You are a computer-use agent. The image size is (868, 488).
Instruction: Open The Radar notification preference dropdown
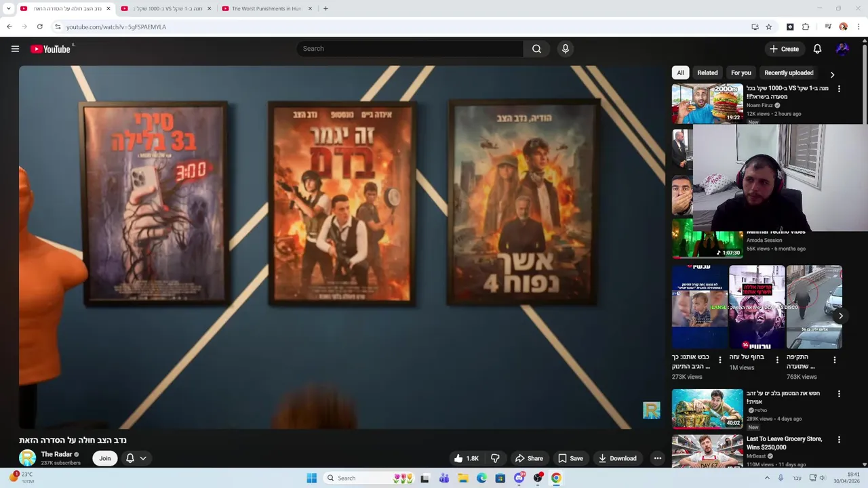[136, 458]
